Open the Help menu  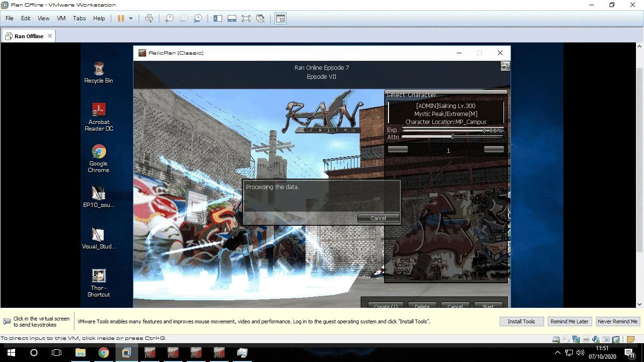click(99, 18)
